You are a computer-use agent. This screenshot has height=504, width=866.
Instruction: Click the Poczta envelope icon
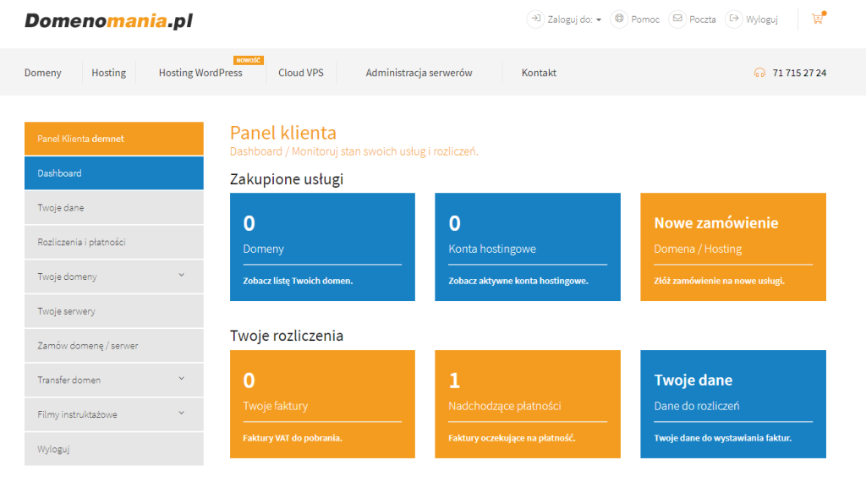tap(677, 19)
